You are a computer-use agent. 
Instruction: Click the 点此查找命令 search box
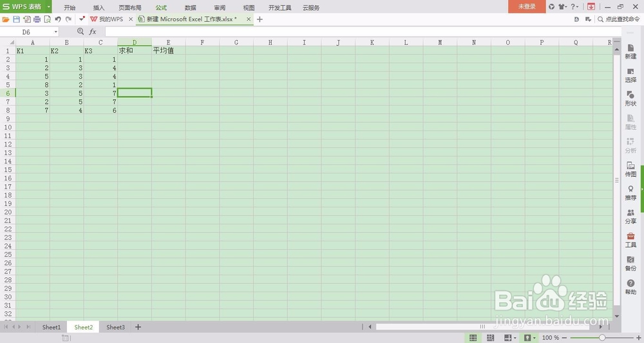click(x=618, y=19)
